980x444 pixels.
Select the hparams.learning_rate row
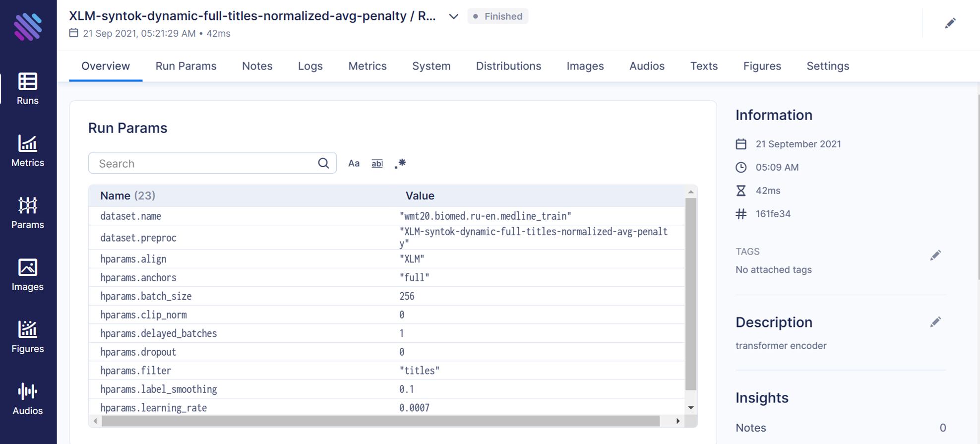coord(387,407)
